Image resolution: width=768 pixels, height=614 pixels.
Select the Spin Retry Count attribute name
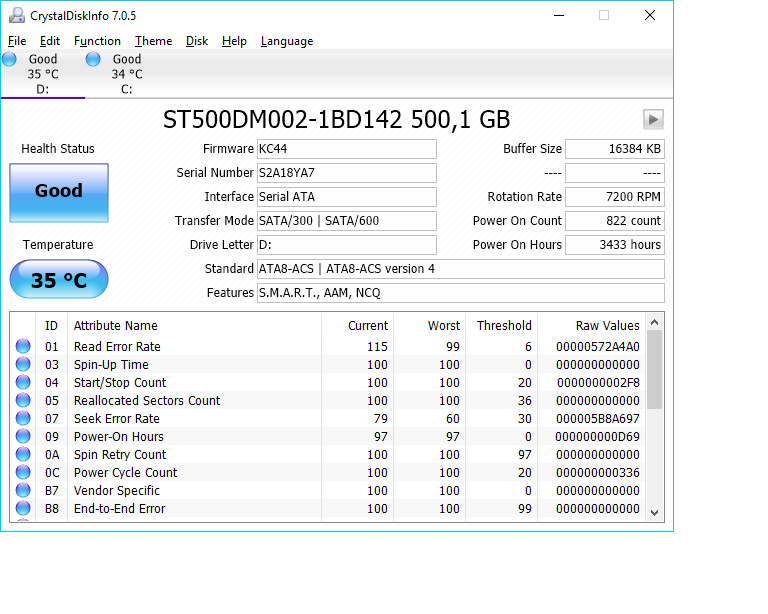point(120,455)
